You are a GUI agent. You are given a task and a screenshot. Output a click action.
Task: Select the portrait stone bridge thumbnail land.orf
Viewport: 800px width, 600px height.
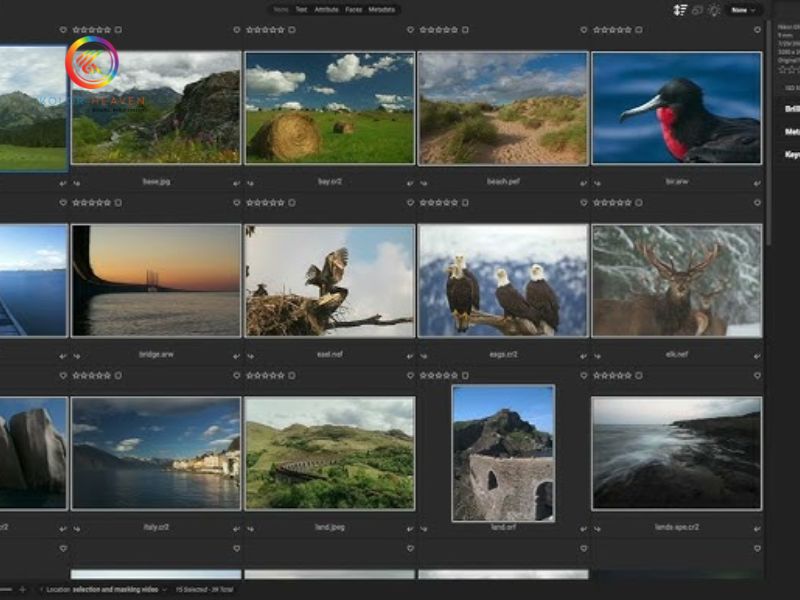(x=503, y=454)
